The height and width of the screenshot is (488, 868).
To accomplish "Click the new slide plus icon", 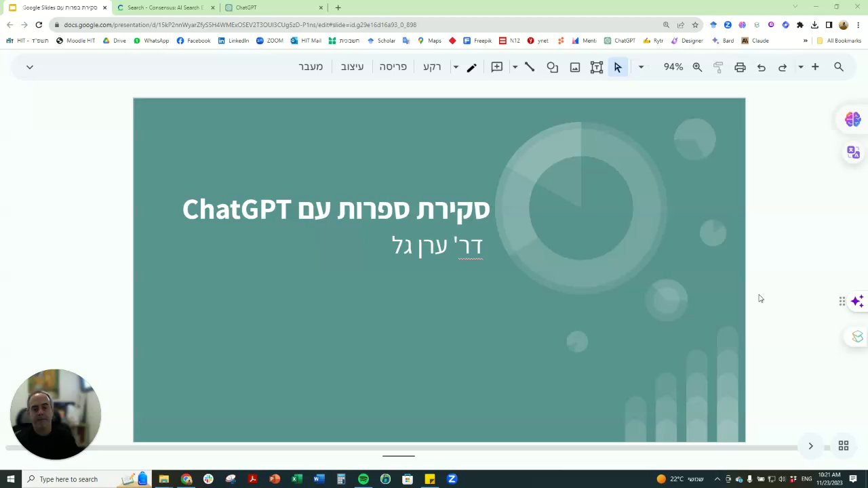I will 815,67.
